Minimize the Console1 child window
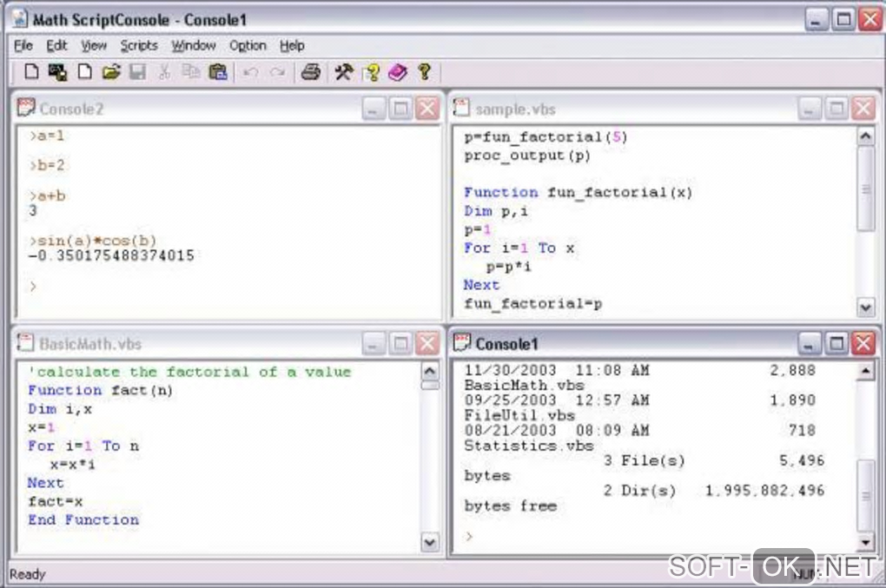886x588 pixels. [x=810, y=343]
